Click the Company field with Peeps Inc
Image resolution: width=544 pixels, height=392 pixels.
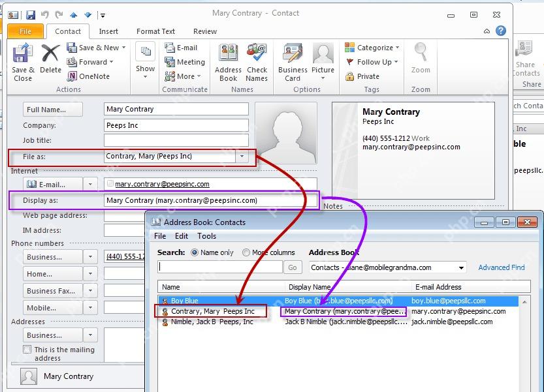point(176,125)
